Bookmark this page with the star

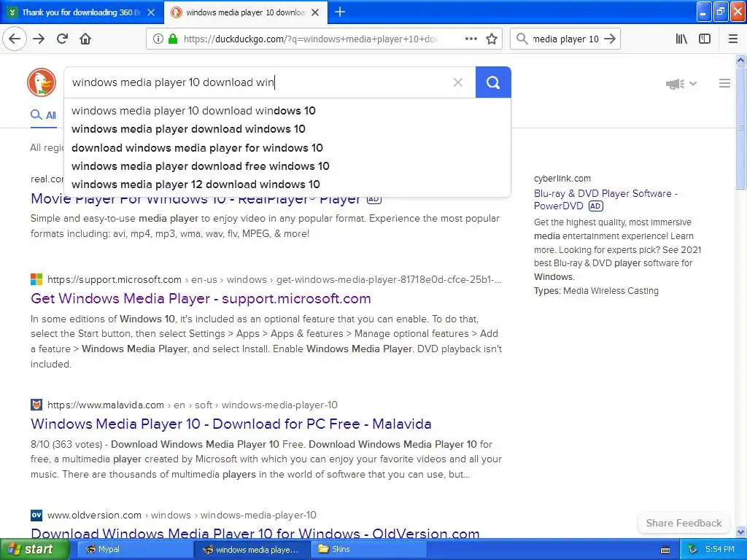[x=492, y=39]
